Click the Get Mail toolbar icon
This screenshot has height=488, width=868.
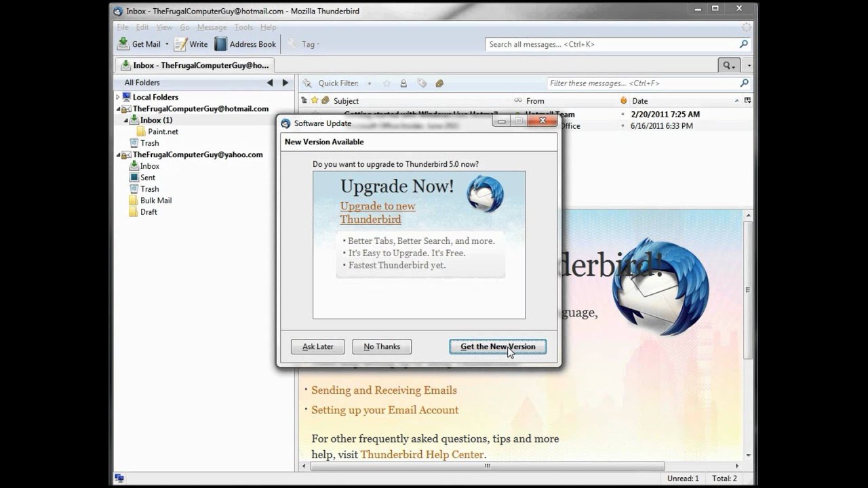click(123, 44)
